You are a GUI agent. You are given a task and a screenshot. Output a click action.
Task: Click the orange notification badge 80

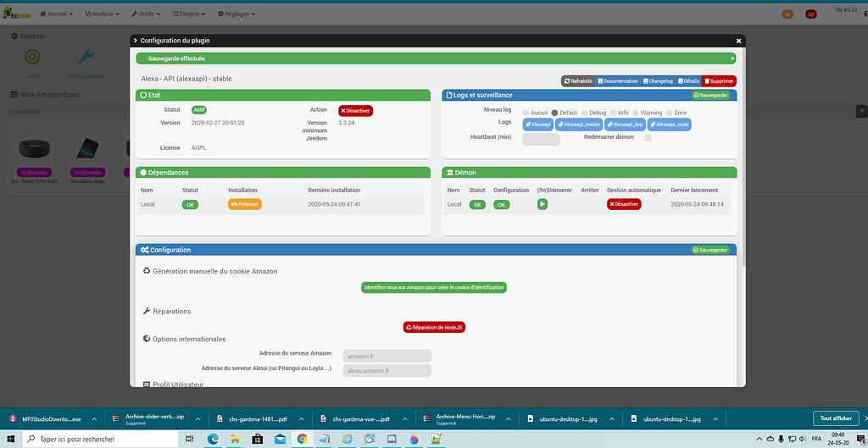pyautogui.click(x=787, y=14)
